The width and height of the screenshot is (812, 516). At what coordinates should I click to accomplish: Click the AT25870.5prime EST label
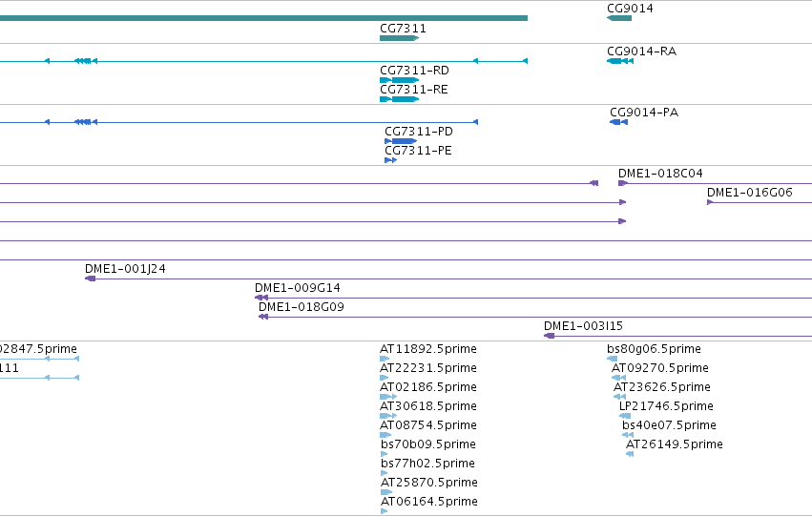coord(429,483)
